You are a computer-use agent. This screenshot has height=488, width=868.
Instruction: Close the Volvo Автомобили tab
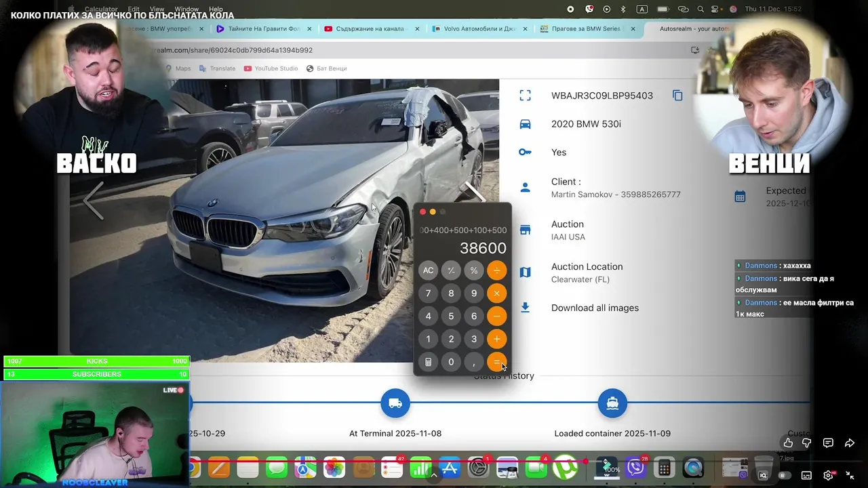(x=526, y=28)
